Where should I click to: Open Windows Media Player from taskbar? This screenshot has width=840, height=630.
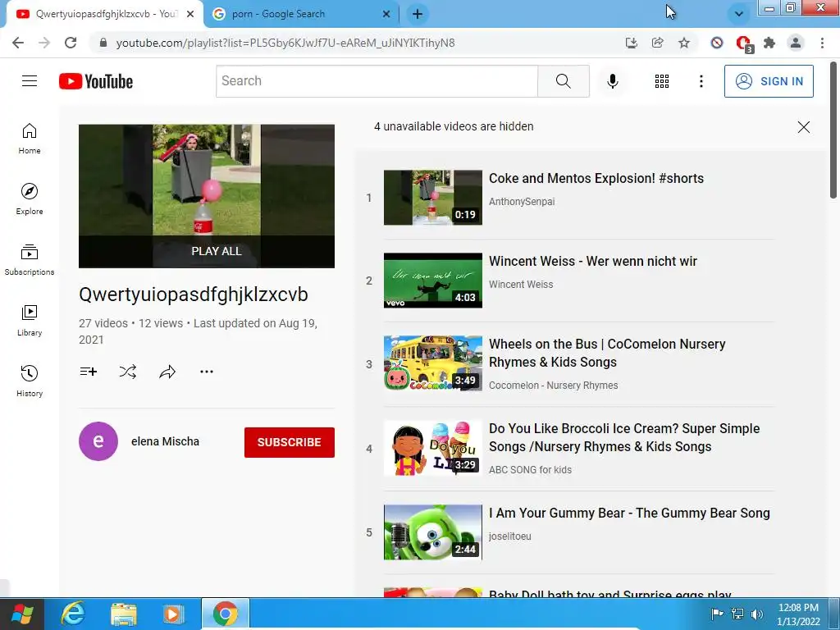pos(173,614)
